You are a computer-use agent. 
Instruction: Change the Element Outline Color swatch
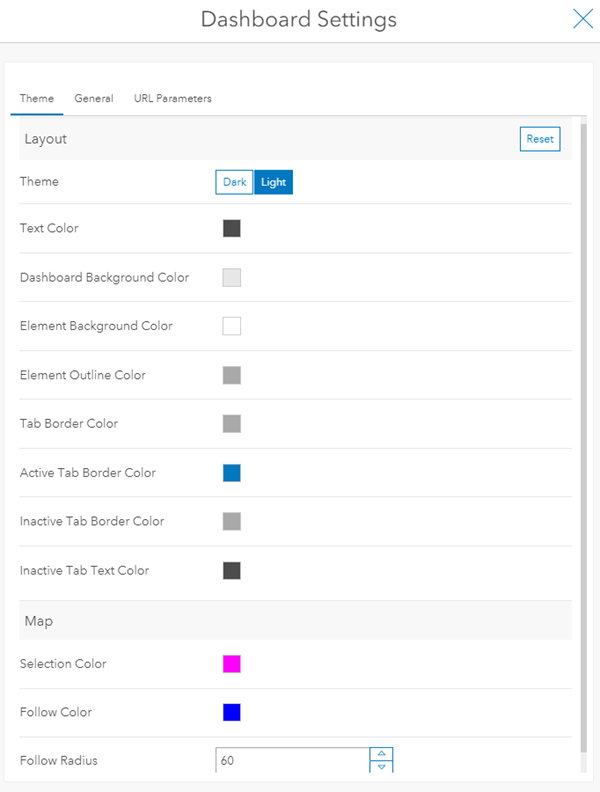click(x=232, y=375)
